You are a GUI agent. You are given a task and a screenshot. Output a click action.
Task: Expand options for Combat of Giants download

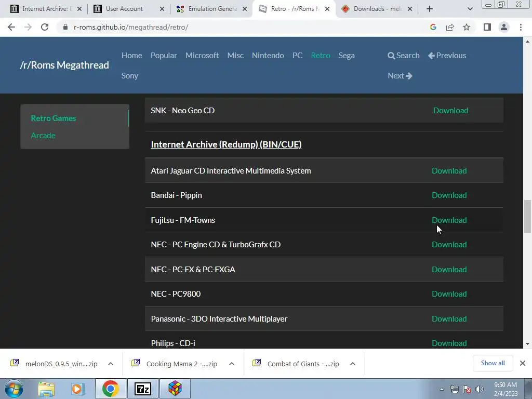pos(353,364)
